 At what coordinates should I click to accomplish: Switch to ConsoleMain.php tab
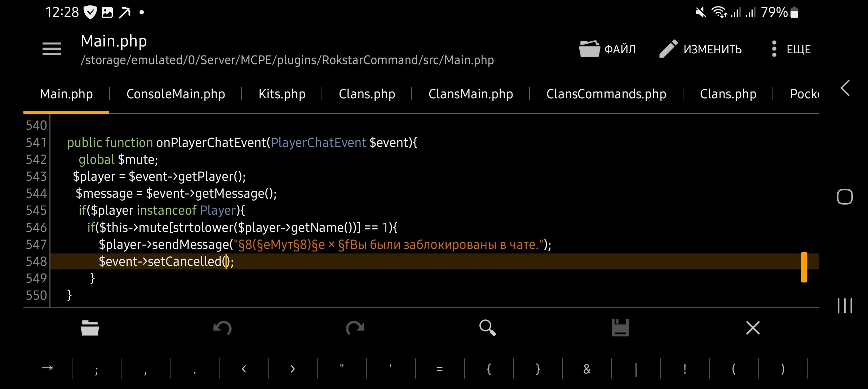pos(176,94)
